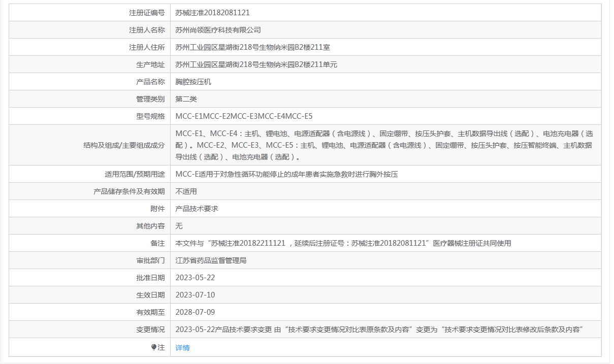This screenshot has height=364, width=614.
Task: Click the structure composition description text
Action: pos(384,145)
